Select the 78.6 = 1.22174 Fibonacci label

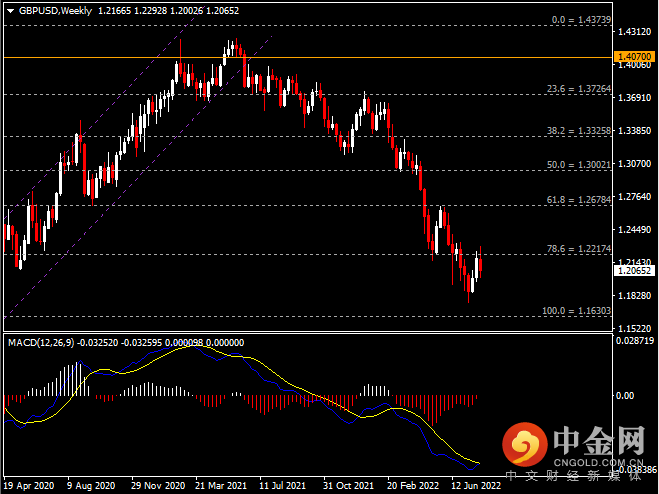[x=577, y=248]
